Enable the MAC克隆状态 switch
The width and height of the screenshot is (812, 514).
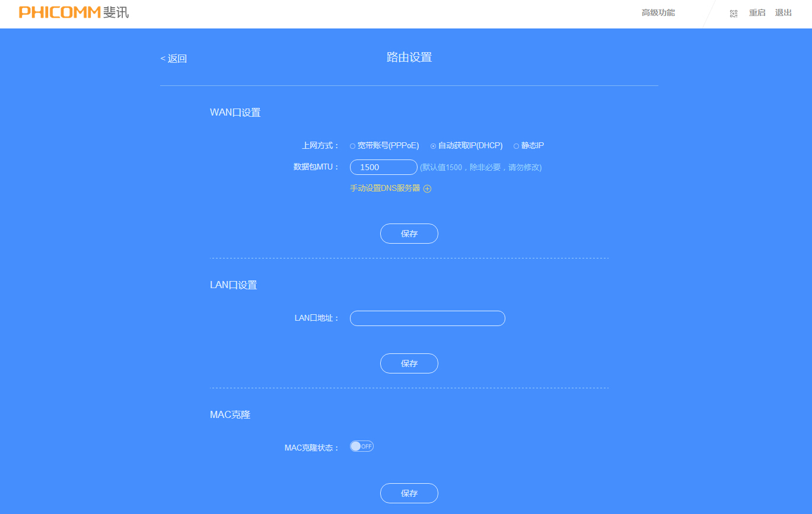361,446
